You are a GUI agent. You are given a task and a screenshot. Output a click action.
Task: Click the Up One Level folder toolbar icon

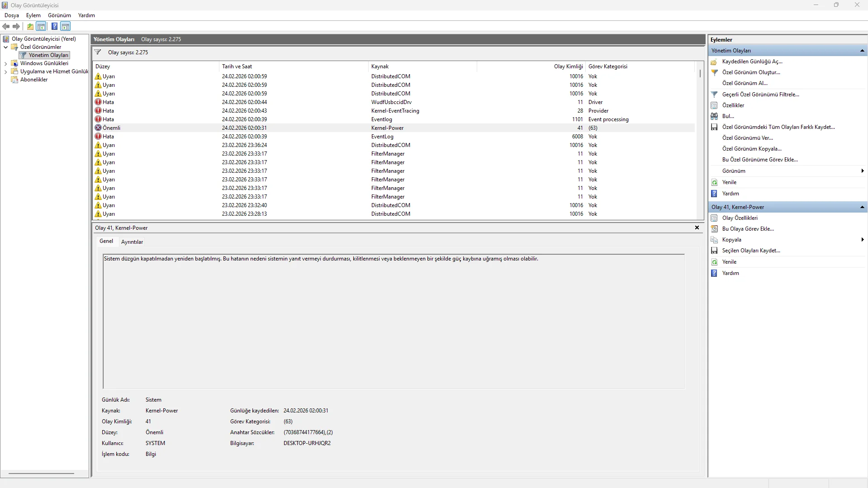tap(30, 26)
